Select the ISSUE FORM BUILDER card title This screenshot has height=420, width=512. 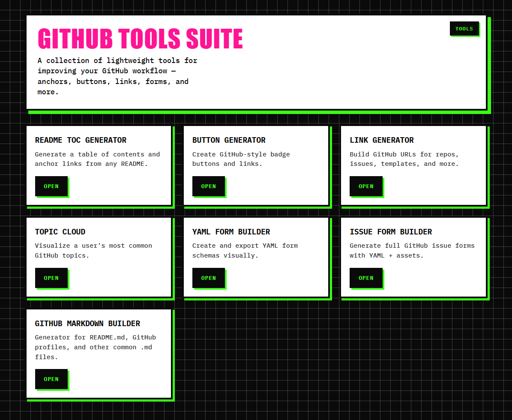click(x=390, y=232)
